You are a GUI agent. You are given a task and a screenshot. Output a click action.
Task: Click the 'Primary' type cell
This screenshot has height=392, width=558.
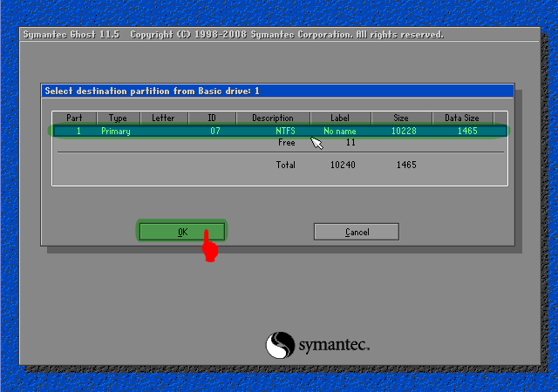(x=116, y=132)
